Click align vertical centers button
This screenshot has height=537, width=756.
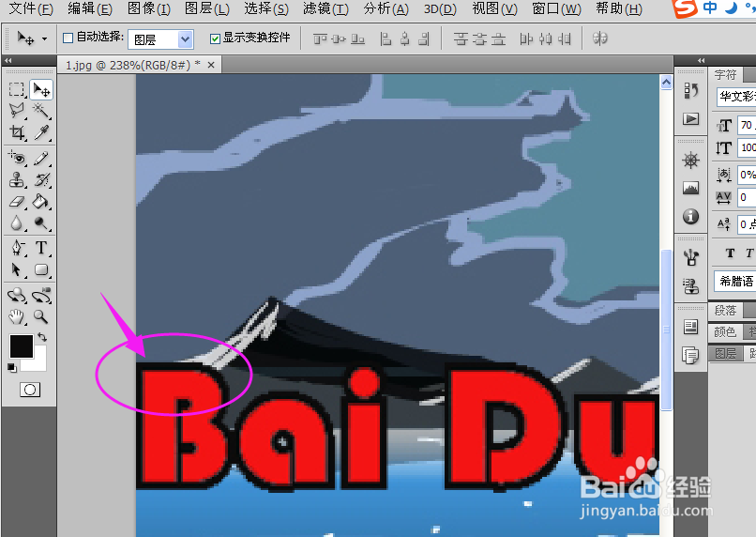[339, 38]
